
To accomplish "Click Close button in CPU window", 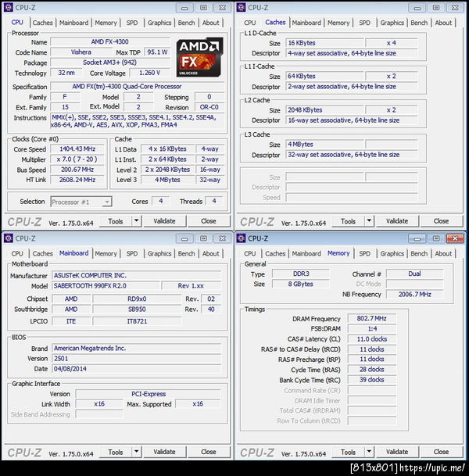I will (x=209, y=221).
